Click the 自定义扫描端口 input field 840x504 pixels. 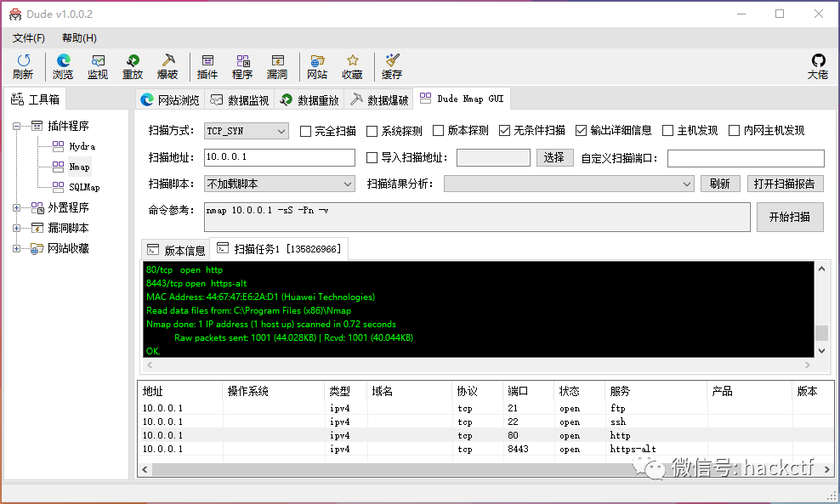tap(745, 158)
